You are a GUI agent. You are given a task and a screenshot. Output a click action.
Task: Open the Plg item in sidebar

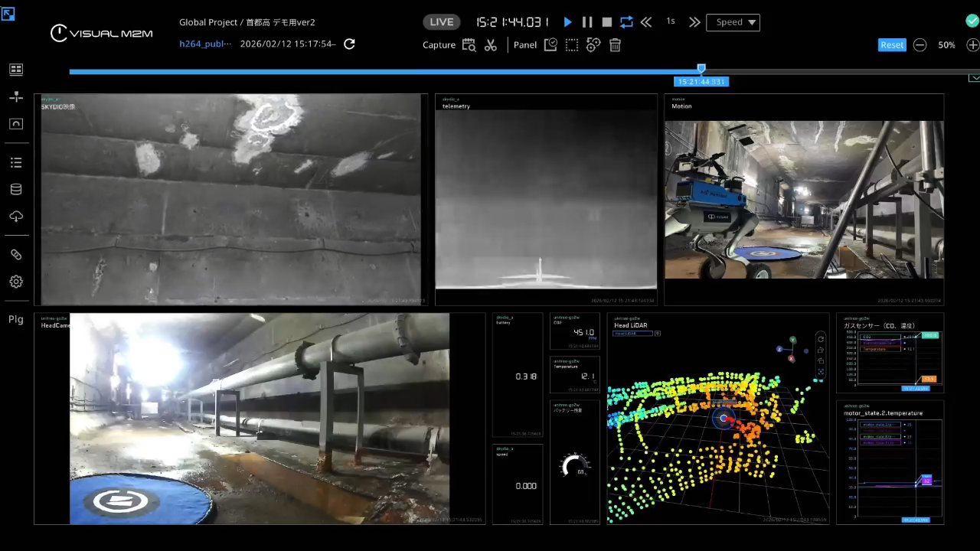pos(15,319)
